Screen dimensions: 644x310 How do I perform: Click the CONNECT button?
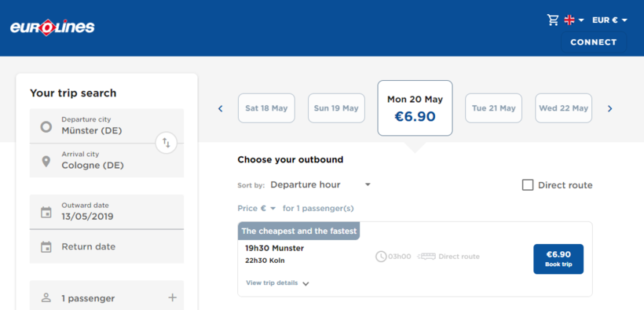pos(594,42)
